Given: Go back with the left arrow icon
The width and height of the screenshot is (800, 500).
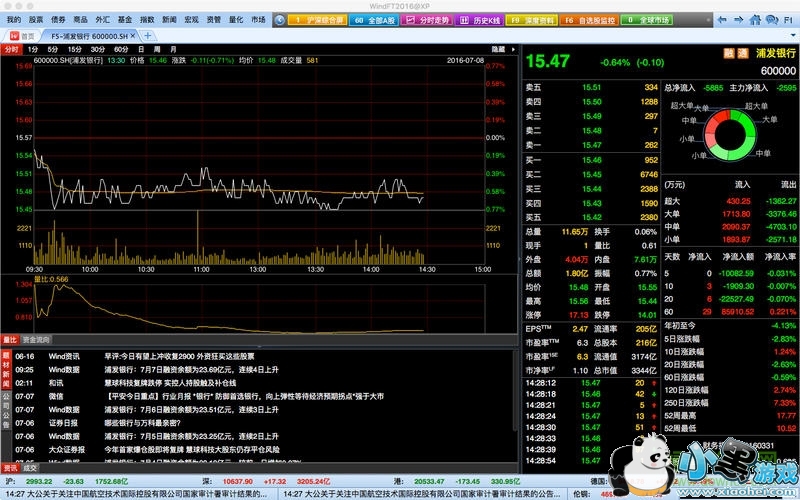Looking at the screenshot, I should pos(722,20).
